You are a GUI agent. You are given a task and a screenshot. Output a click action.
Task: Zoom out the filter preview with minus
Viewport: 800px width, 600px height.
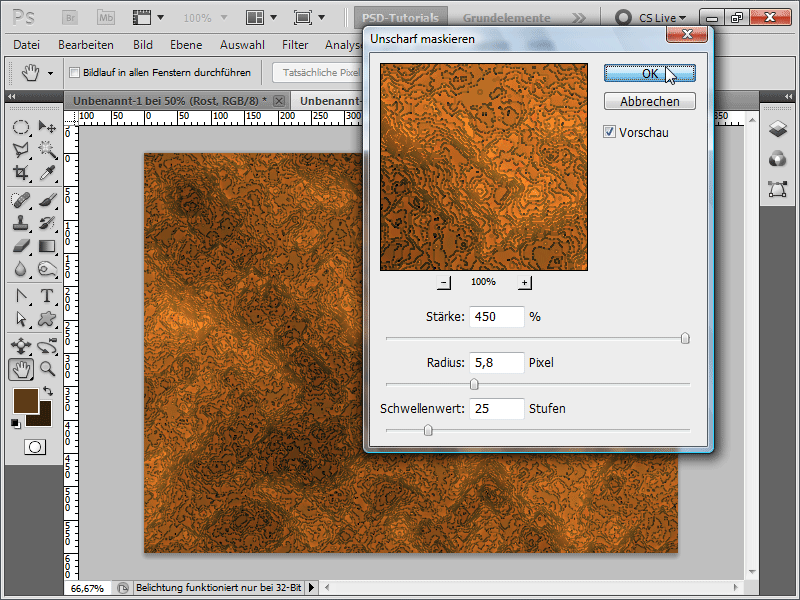[x=444, y=282]
